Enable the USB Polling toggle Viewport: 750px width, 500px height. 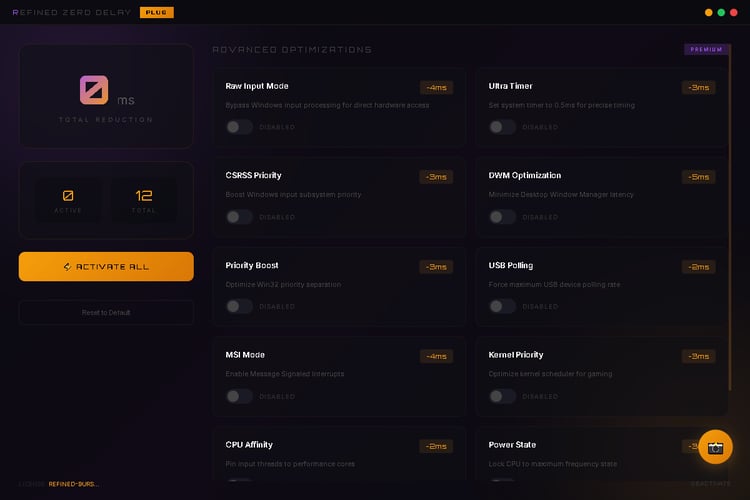(502, 307)
